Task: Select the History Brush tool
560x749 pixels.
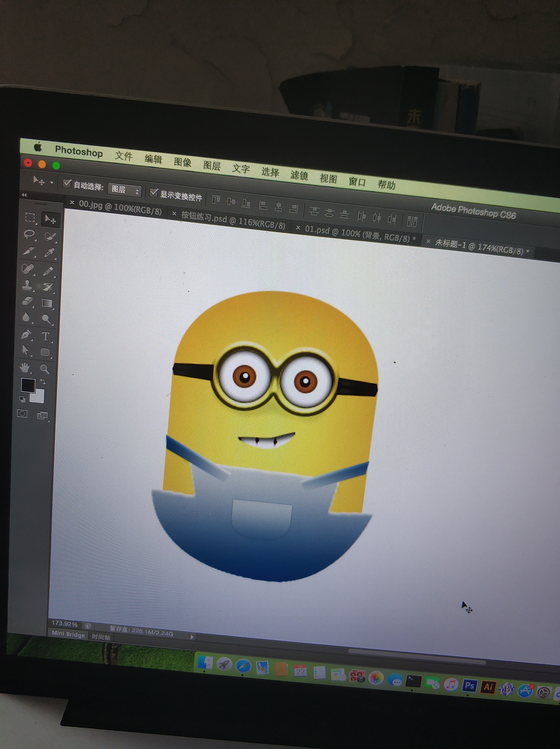Action: coord(48,287)
